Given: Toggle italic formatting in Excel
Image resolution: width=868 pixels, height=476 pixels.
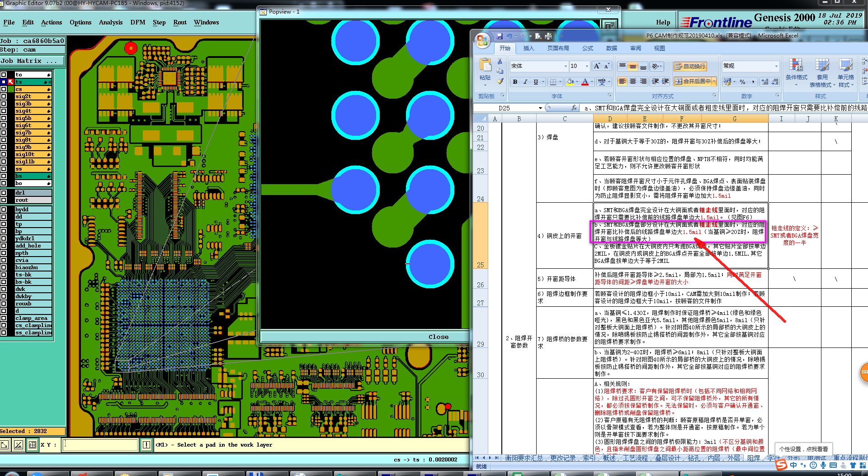Looking at the screenshot, I should coord(525,82).
